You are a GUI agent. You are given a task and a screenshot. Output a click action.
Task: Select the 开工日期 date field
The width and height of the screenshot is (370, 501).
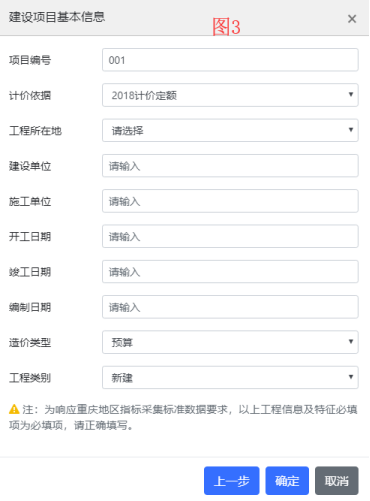pos(230,236)
